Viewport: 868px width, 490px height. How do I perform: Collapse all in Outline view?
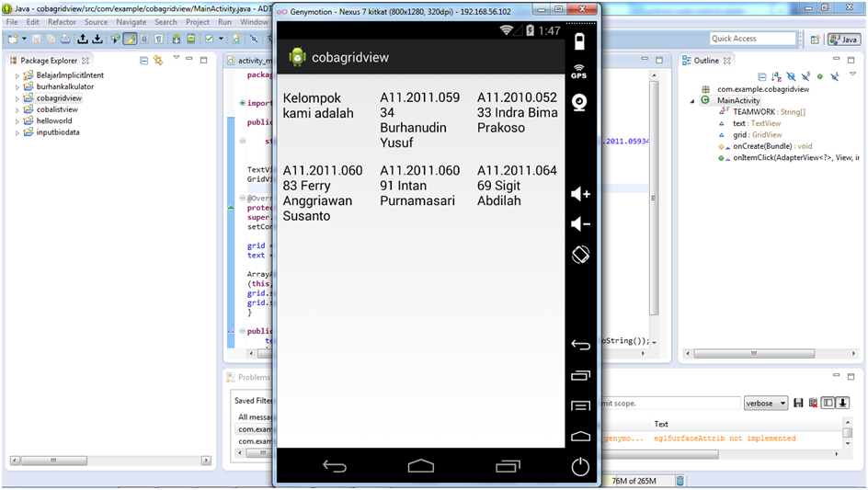click(762, 77)
